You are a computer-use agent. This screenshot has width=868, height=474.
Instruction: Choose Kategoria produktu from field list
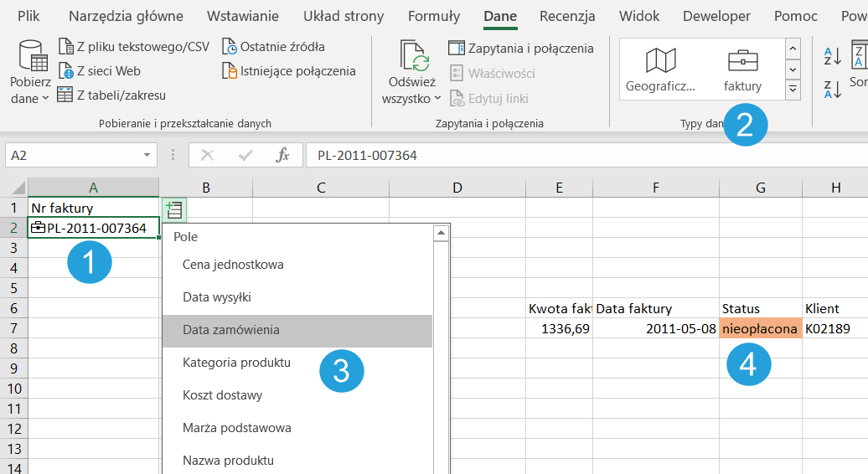236,363
